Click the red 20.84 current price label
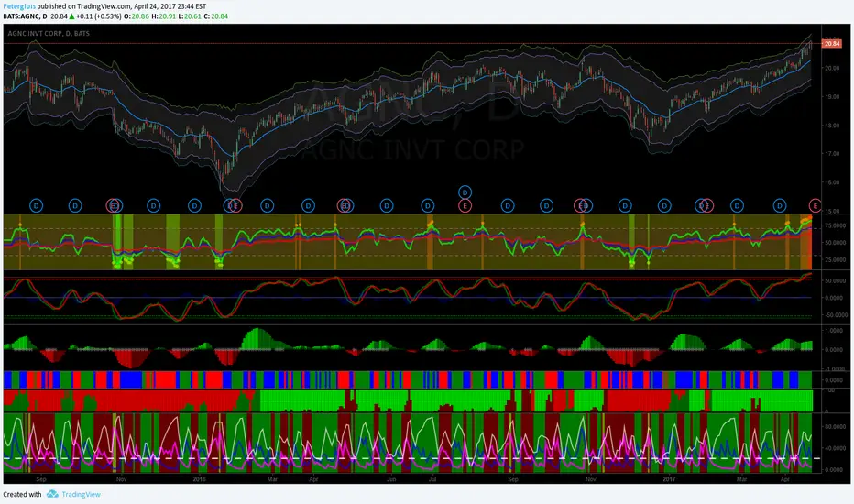This screenshot has height=504, width=854. point(832,44)
